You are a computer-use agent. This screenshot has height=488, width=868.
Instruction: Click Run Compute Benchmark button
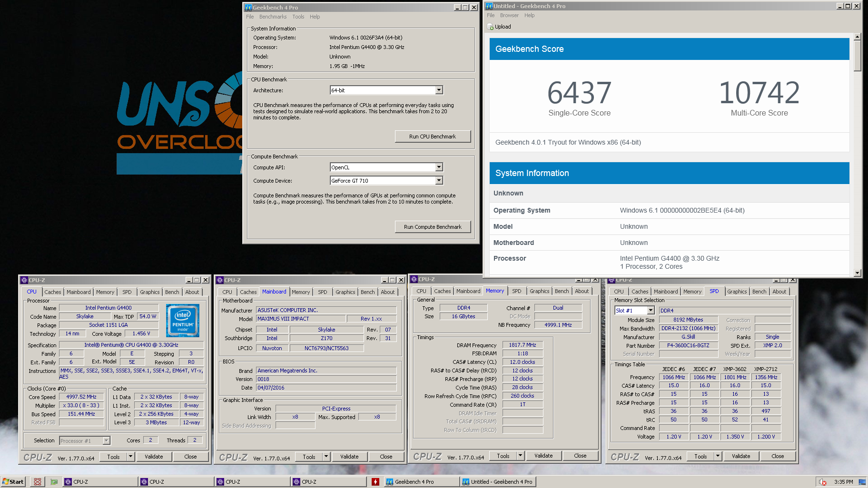433,227
